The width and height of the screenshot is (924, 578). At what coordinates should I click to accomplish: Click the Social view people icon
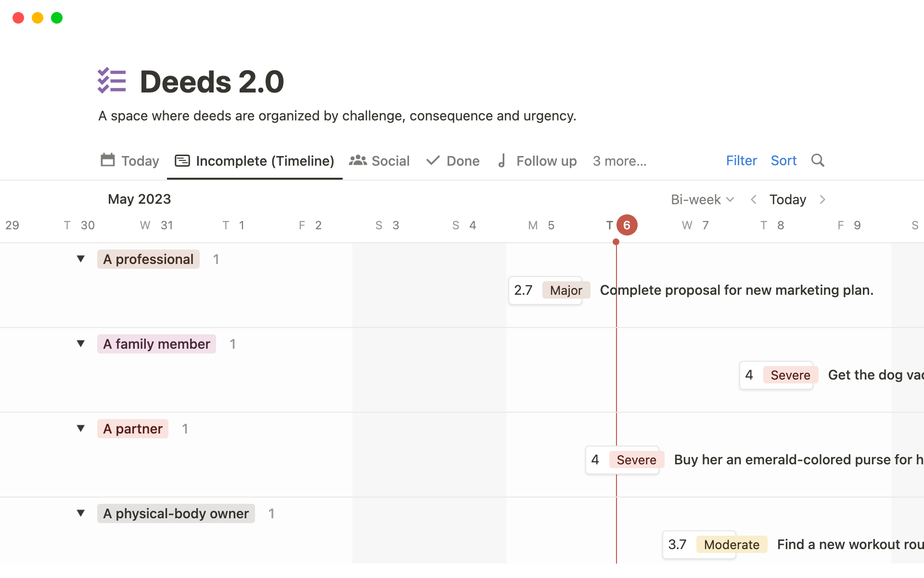click(x=358, y=160)
